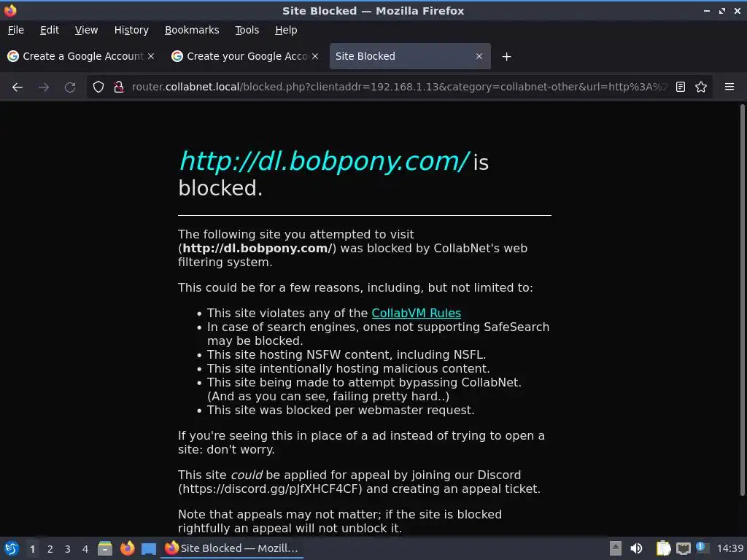Switch to Create your Google Account tab
Screen dimensions: 747x560
point(246,56)
